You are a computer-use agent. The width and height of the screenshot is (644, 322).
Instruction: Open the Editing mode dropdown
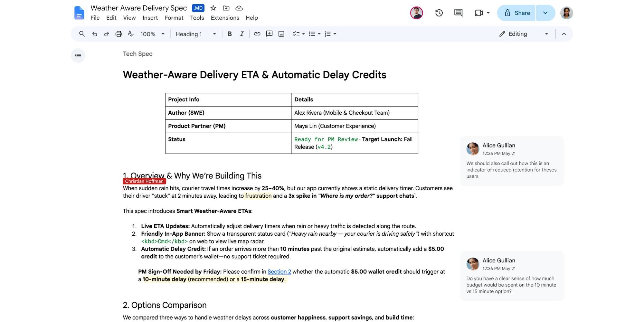click(x=524, y=34)
